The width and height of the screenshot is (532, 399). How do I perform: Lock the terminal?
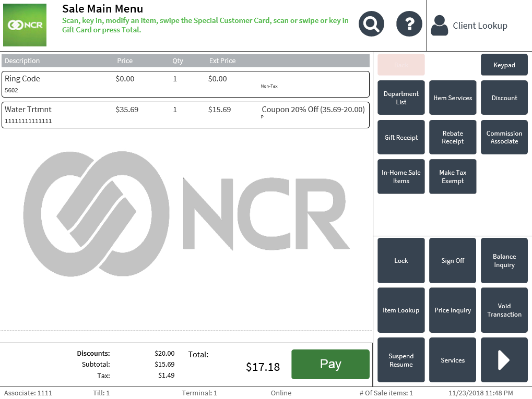coord(401,260)
